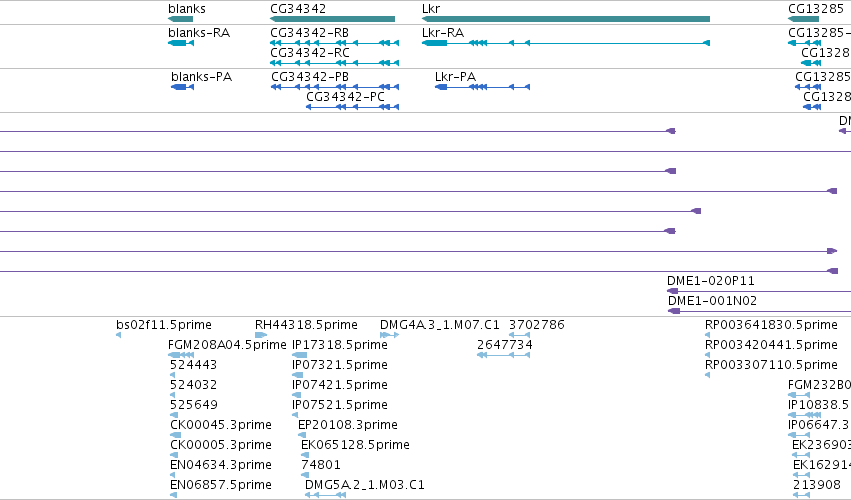
Task: Click the Lkr-PA protein label
Action: (x=455, y=77)
